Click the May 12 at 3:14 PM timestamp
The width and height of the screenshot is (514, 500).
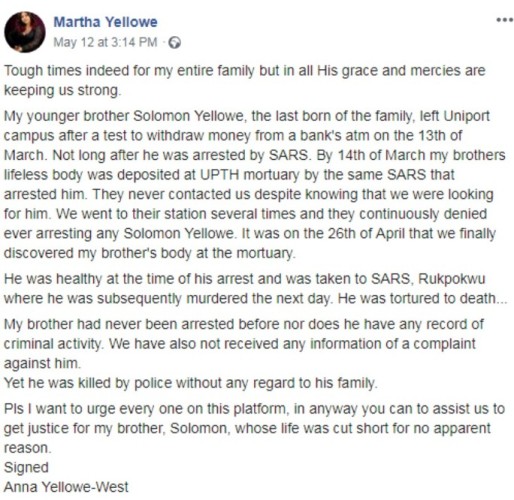point(105,42)
